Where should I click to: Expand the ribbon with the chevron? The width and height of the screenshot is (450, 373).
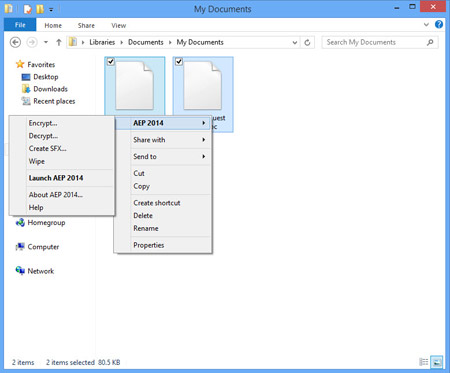(x=426, y=25)
